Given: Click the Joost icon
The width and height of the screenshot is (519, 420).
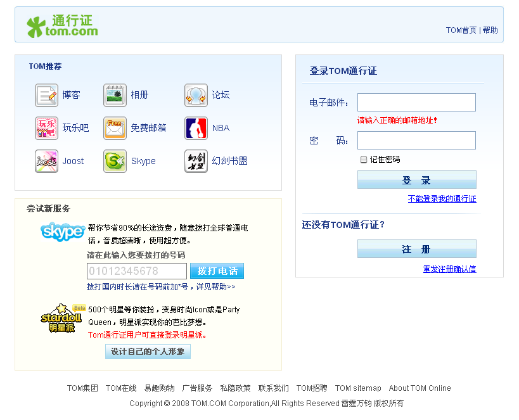Looking at the screenshot, I should [47, 161].
